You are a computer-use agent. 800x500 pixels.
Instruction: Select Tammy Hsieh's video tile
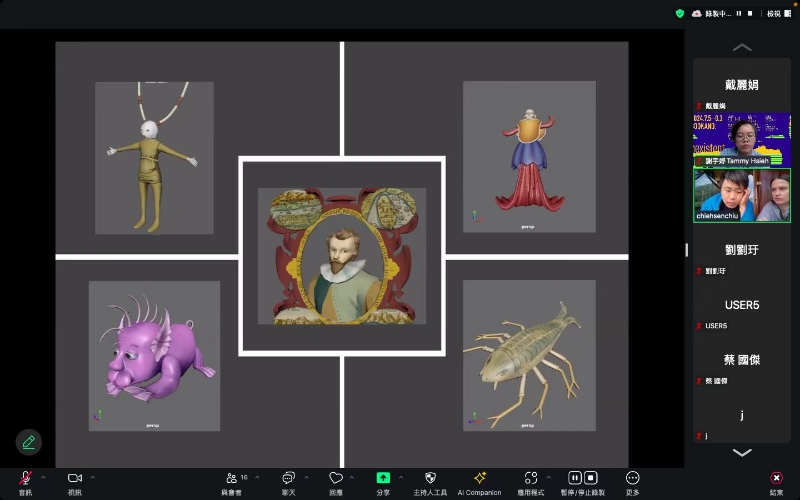pyautogui.click(x=742, y=140)
